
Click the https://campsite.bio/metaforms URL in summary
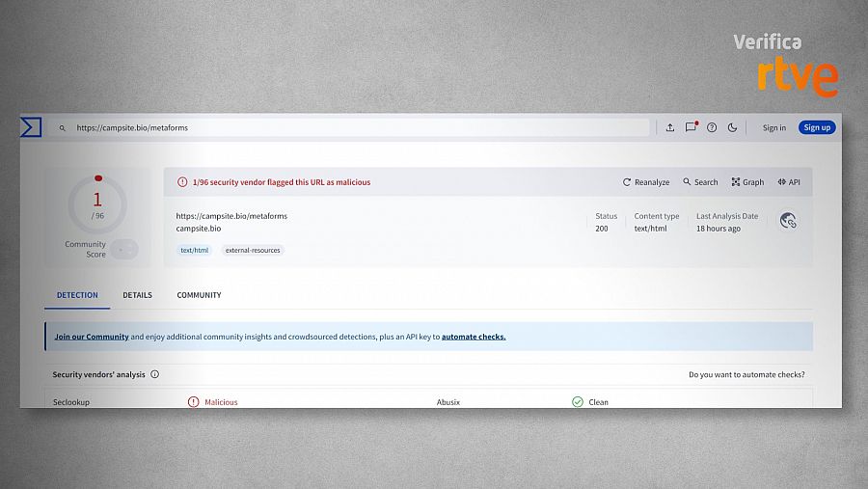click(231, 216)
